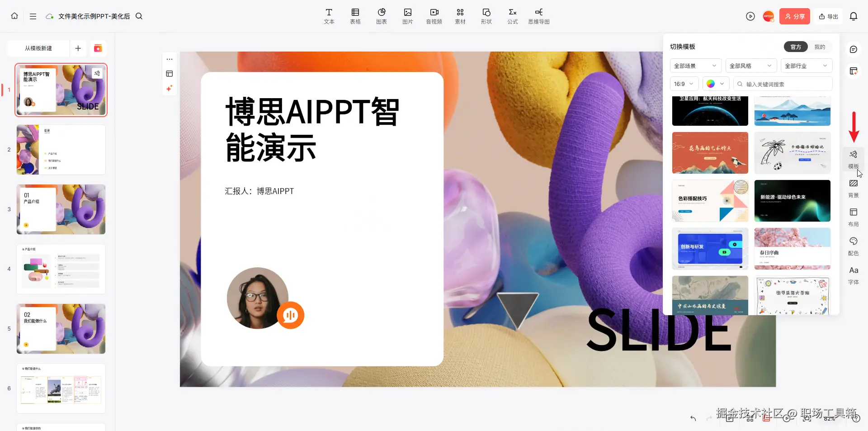Open the 模板 template sidebar tool
The width and height of the screenshot is (868, 431).
[854, 160]
